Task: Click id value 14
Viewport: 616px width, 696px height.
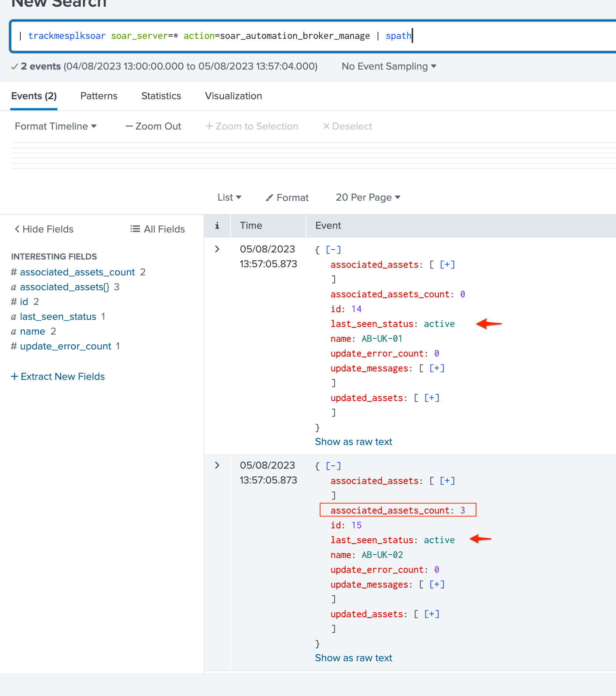Action: pos(356,309)
